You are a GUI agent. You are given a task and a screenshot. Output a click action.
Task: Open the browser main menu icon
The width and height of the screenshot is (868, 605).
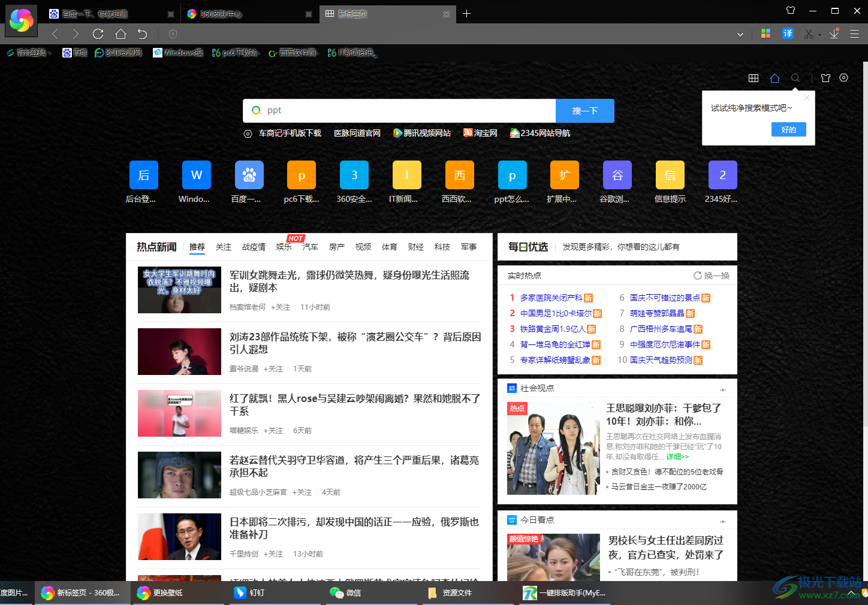(x=855, y=34)
